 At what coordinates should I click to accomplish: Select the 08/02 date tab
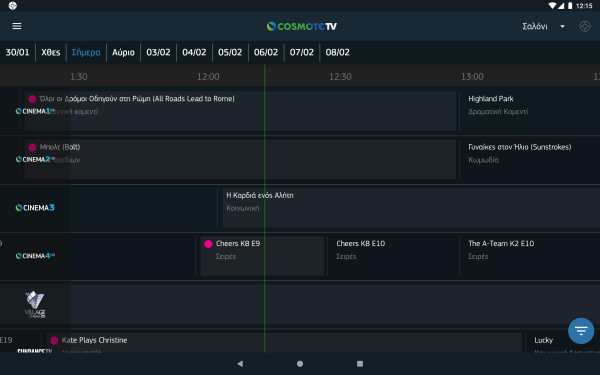click(x=338, y=52)
